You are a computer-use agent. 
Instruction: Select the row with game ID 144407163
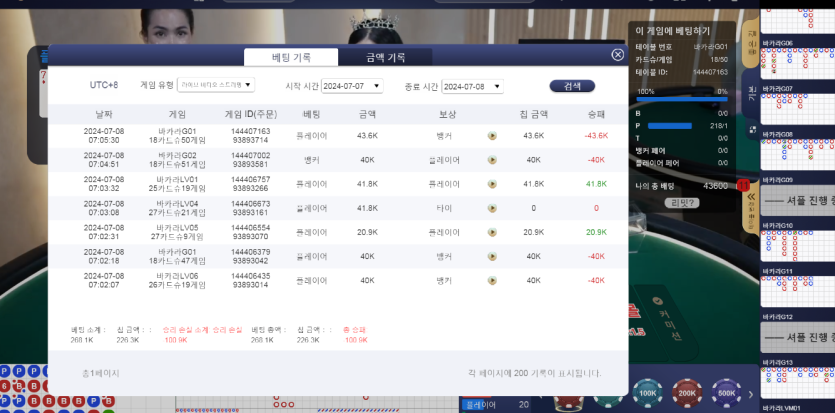click(x=338, y=136)
